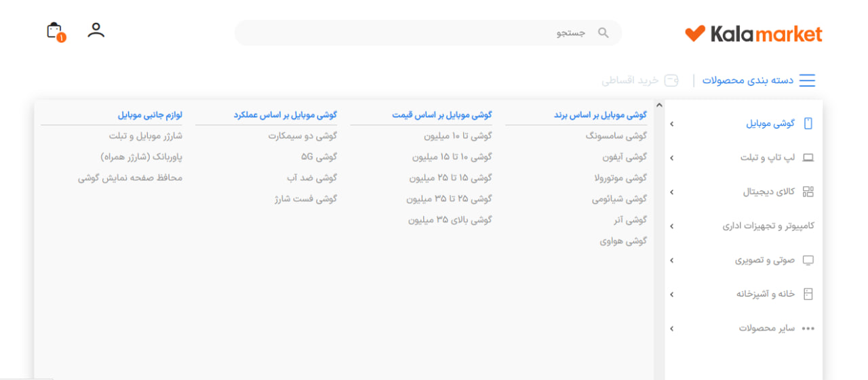The image size is (868, 380).
Task: Select صوتی و تصویری in the sidebar
Action: [765, 260]
